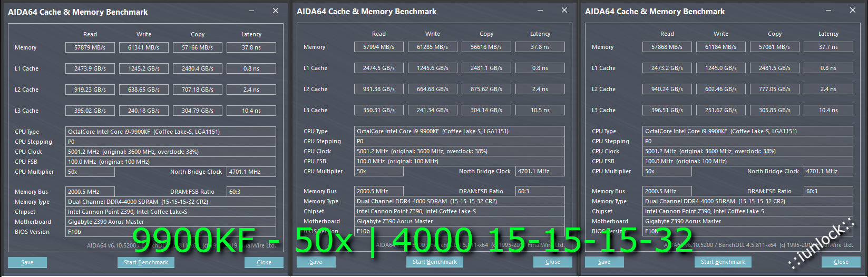Select L1 Cache Read value 2473.2 GB/s
Viewport: 868px width, 277px height.
click(667, 68)
